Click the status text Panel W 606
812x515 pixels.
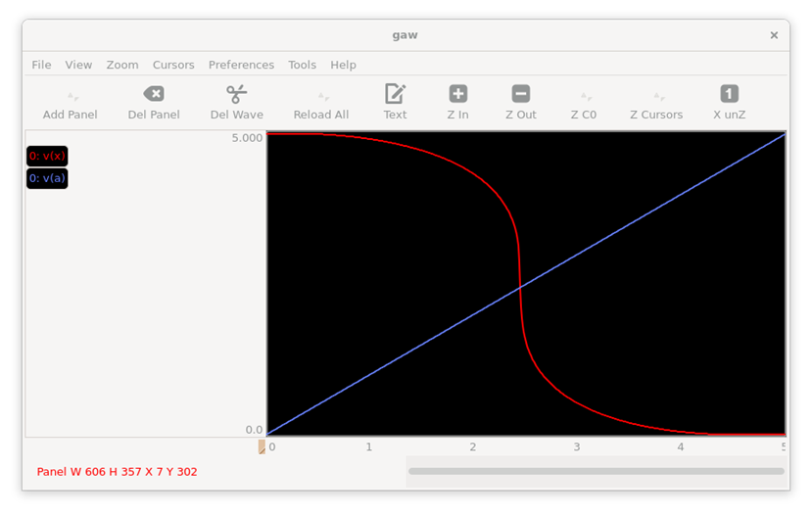point(117,472)
